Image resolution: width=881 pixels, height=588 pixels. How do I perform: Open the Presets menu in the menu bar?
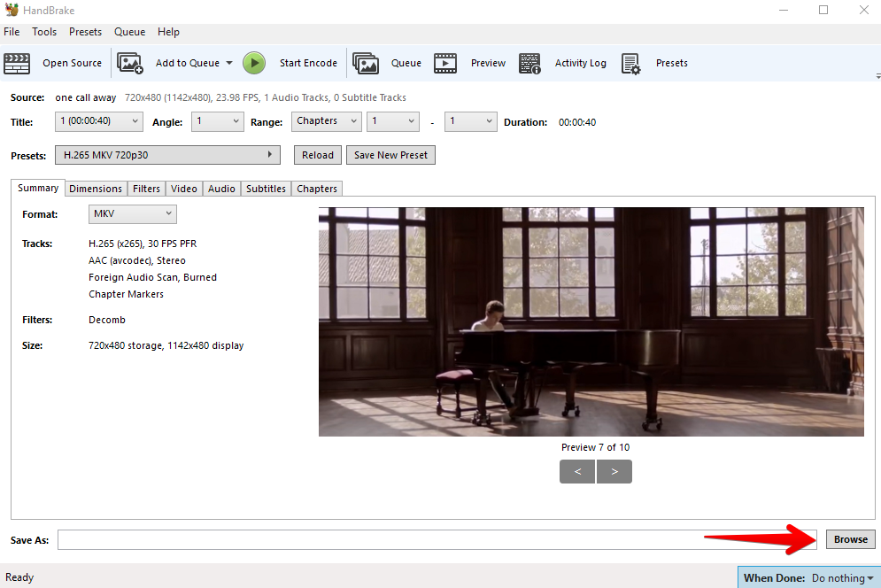click(x=85, y=32)
